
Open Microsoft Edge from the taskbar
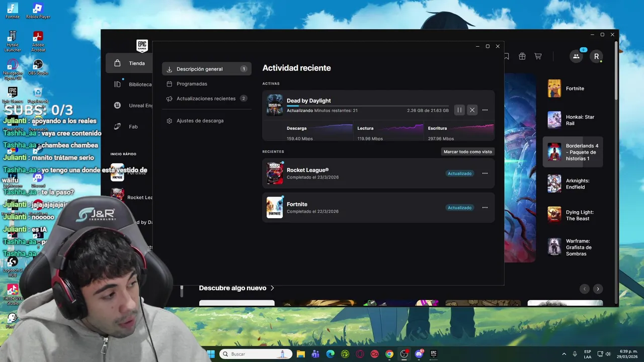pos(330,354)
